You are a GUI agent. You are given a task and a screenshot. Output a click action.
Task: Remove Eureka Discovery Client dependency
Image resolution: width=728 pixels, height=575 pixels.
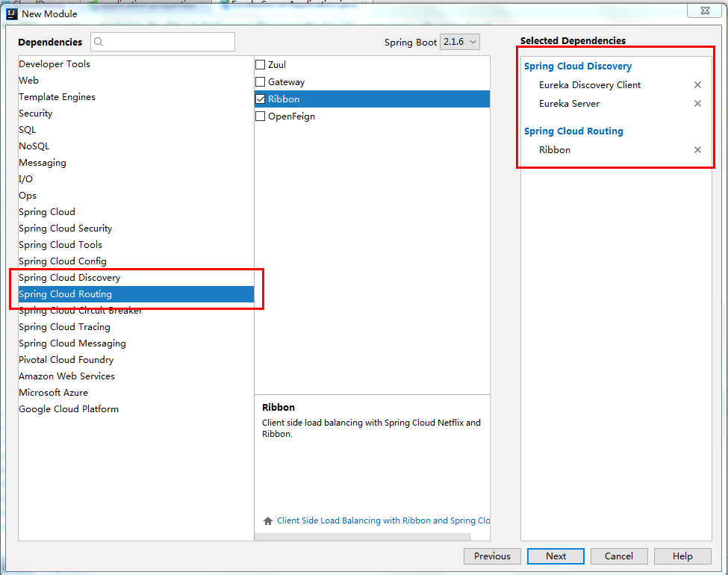click(697, 85)
